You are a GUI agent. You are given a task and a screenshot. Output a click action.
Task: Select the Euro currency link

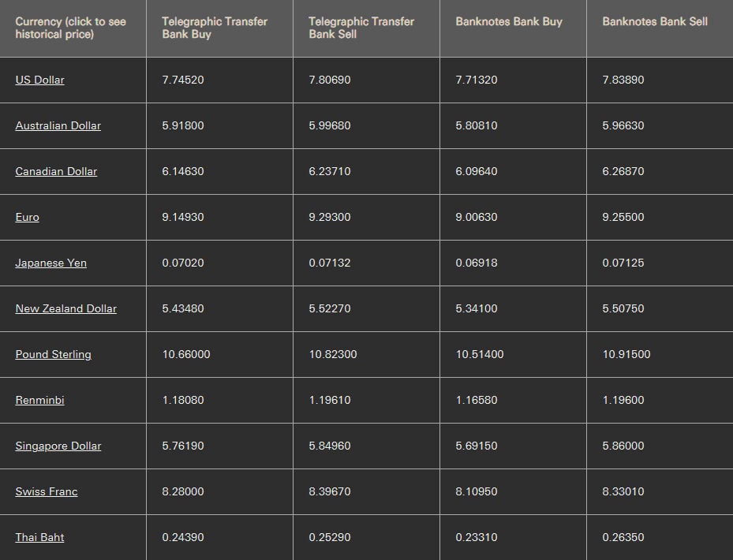click(x=27, y=217)
